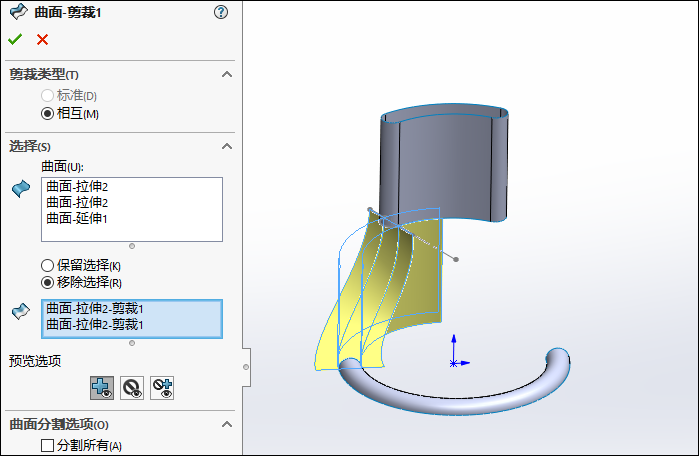Collapse the 曲面分割选项(O) section
The width and height of the screenshot is (699, 456).
click(x=227, y=424)
